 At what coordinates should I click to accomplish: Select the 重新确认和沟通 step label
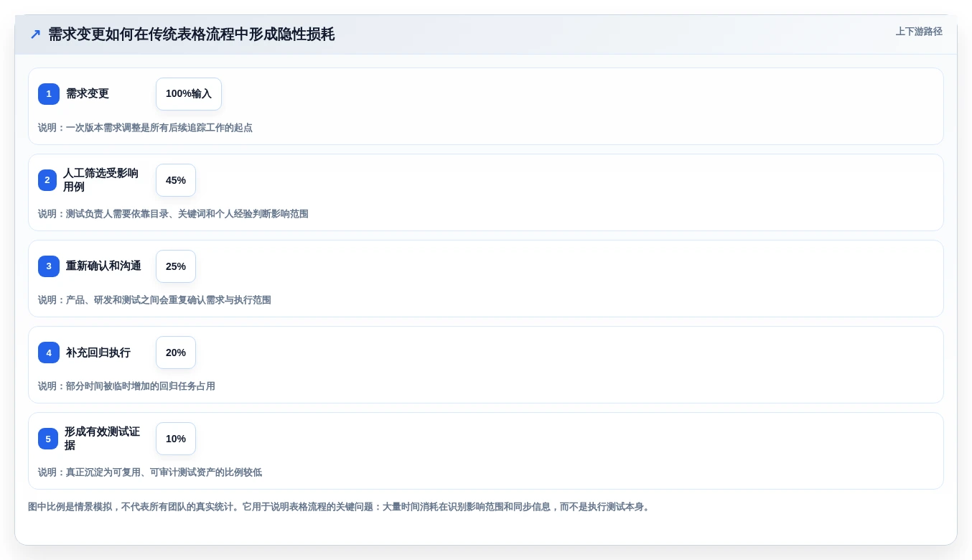[103, 266]
